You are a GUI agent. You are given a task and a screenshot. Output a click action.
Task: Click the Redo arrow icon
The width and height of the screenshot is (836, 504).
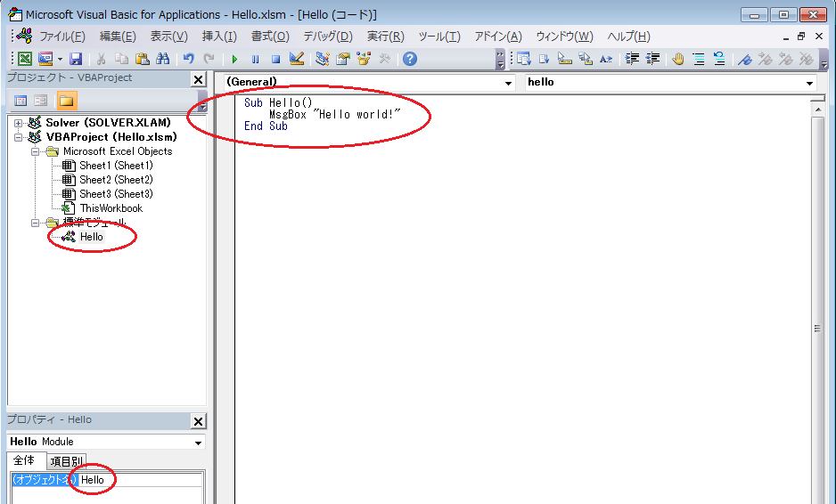click(209, 59)
